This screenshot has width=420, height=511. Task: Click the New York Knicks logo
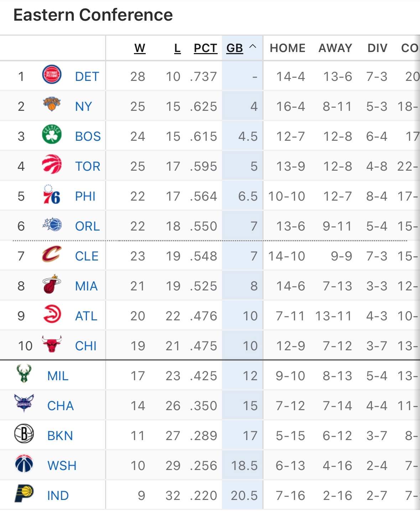click(52, 104)
